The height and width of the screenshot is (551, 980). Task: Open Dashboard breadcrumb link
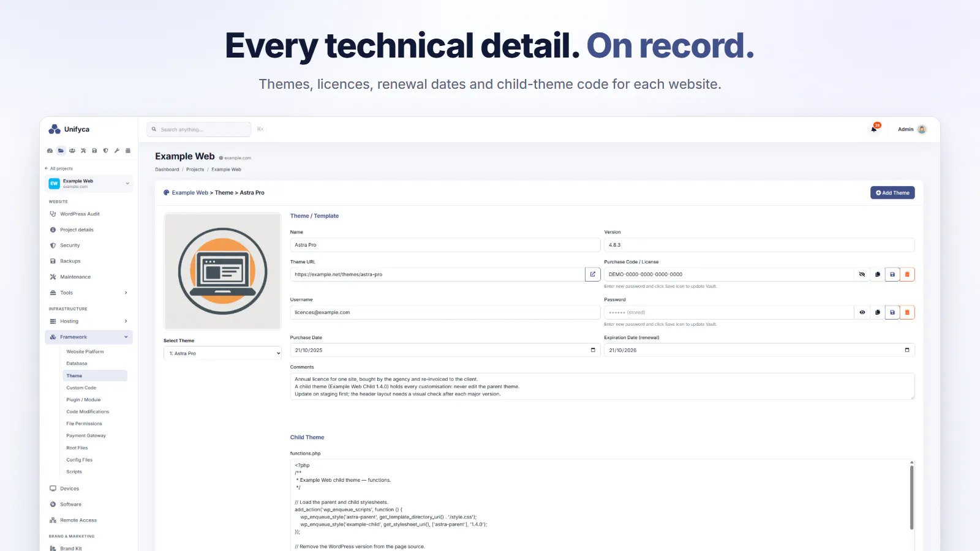[167, 170]
